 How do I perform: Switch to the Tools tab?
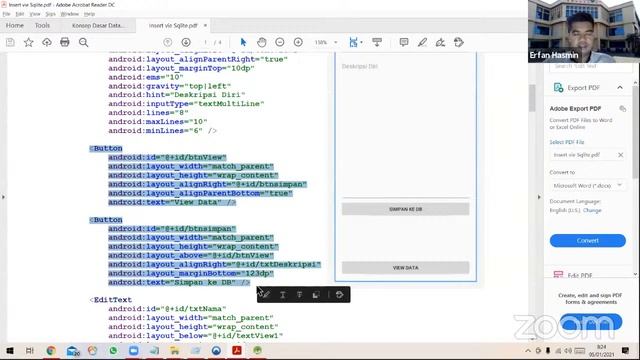coord(42,25)
